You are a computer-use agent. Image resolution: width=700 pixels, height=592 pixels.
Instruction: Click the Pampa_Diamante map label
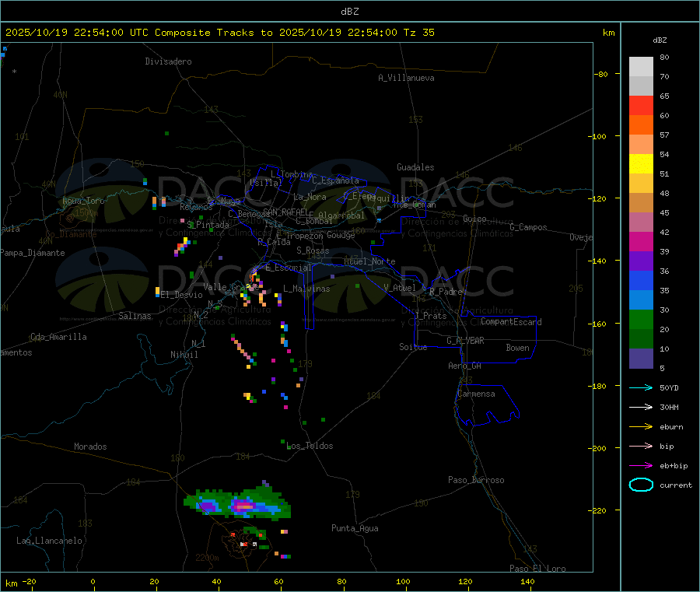(x=33, y=253)
